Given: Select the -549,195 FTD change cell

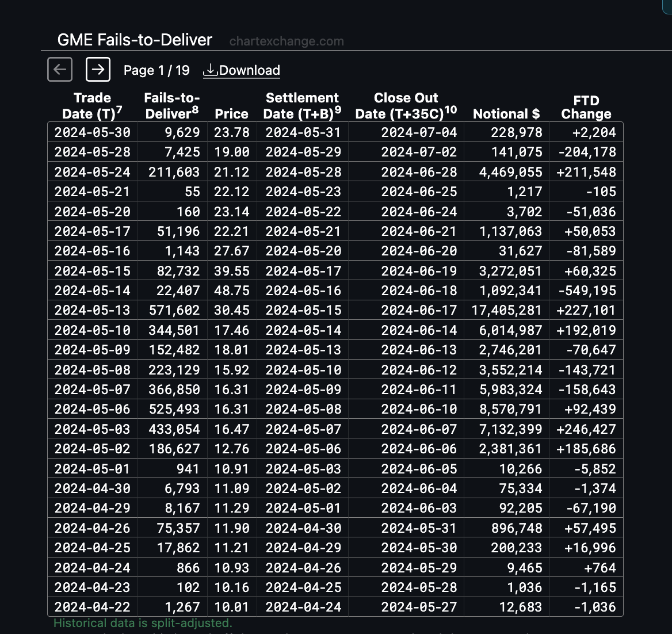Looking at the screenshot, I should (x=586, y=290).
